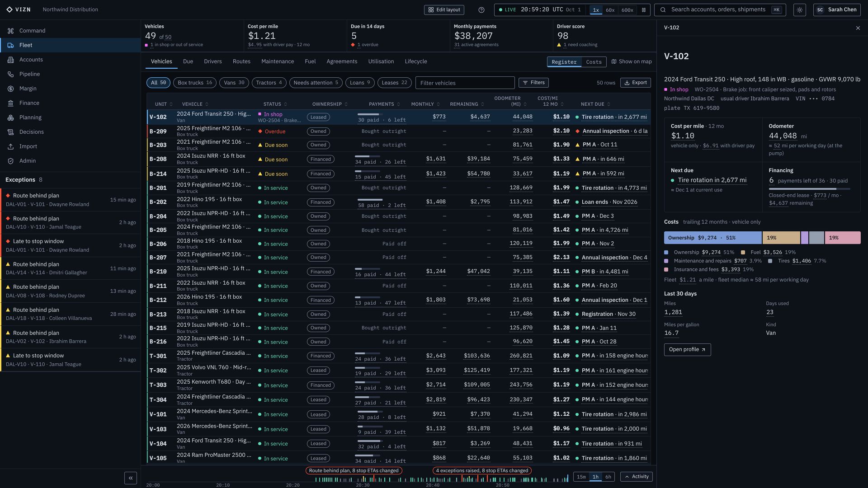Sort by the OWNERSHIP column header
868x488 pixels.
click(330, 104)
